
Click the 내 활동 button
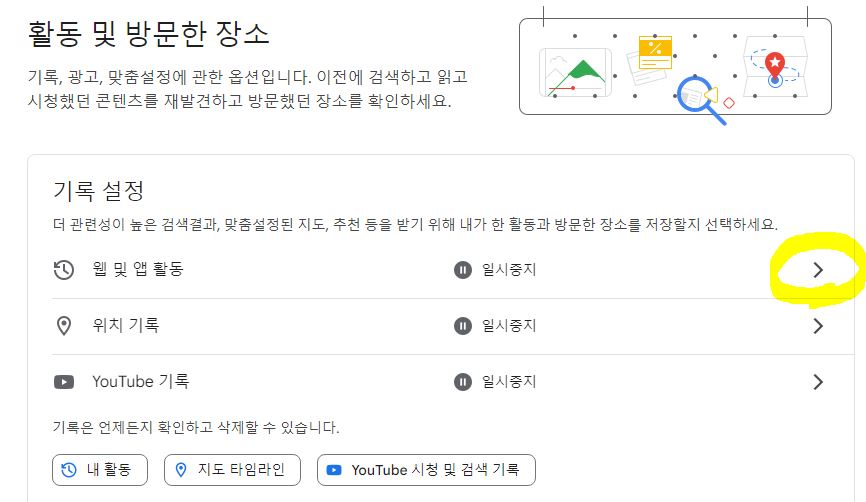100,470
